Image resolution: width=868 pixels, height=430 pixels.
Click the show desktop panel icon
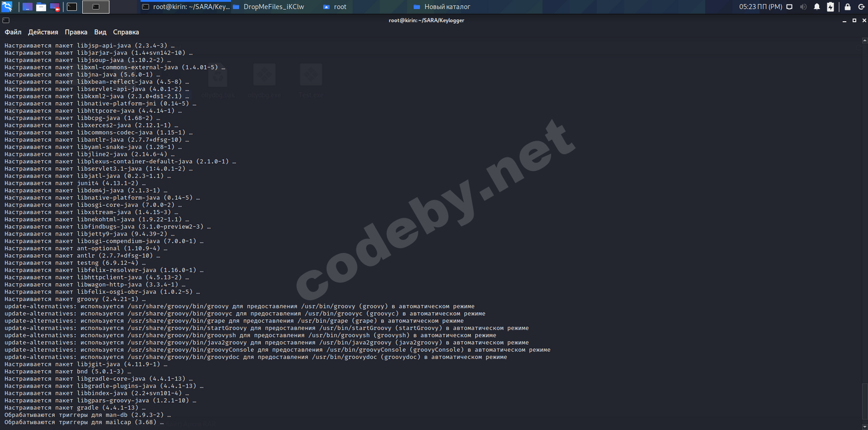click(27, 7)
